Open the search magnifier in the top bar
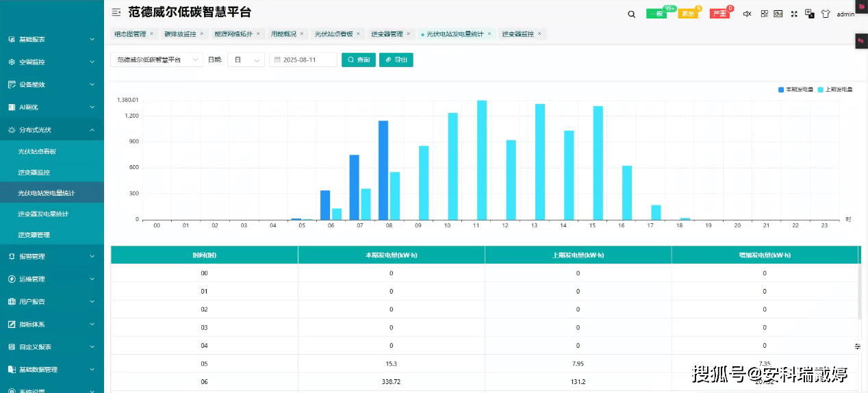 pos(631,14)
